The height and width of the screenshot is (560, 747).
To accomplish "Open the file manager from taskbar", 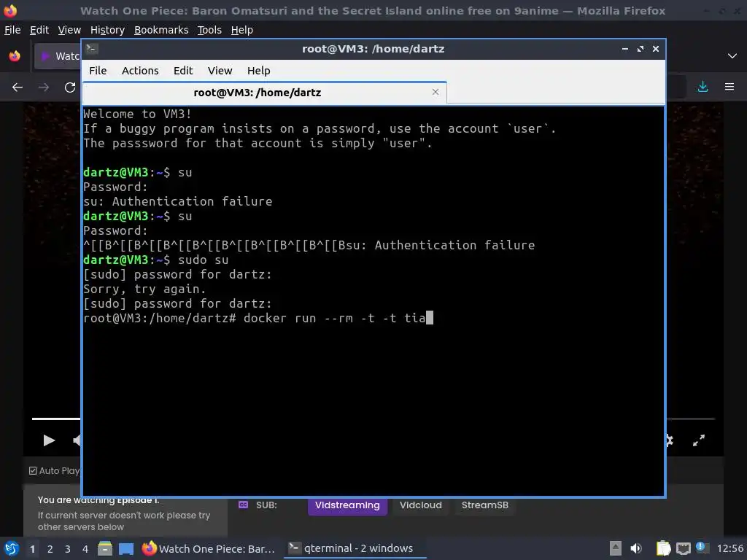I will pyautogui.click(x=105, y=548).
